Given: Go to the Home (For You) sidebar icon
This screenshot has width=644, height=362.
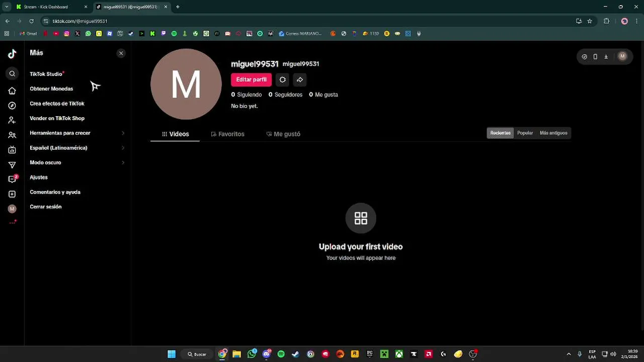Looking at the screenshot, I should pos(12,91).
